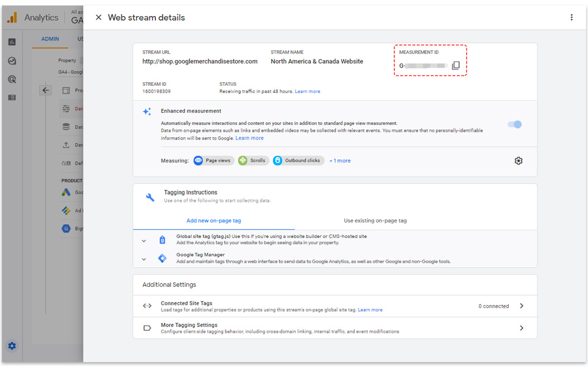The height and width of the screenshot is (368, 588).
Task: Switch to Use existing on-page tag tab
Action: pyautogui.click(x=375, y=221)
